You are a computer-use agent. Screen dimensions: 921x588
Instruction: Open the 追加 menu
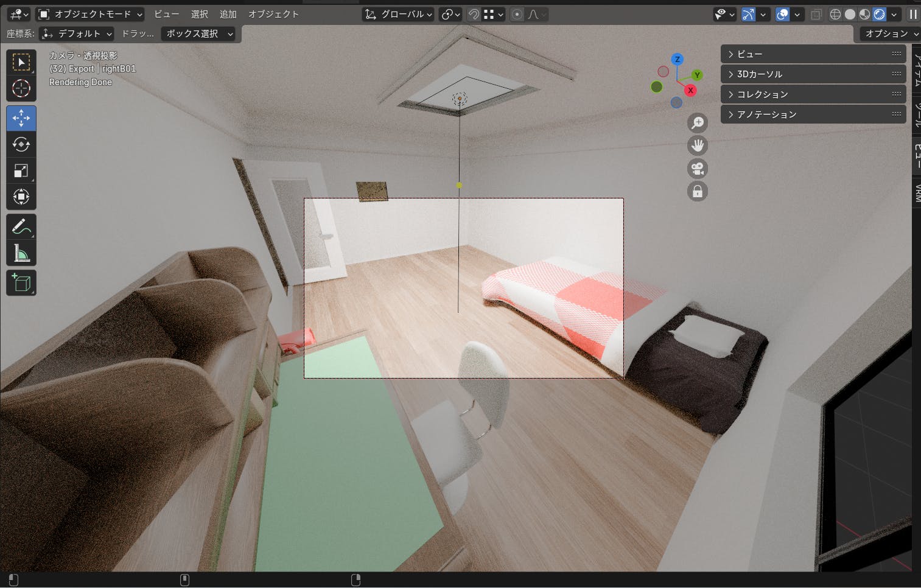pyautogui.click(x=228, y=14)
